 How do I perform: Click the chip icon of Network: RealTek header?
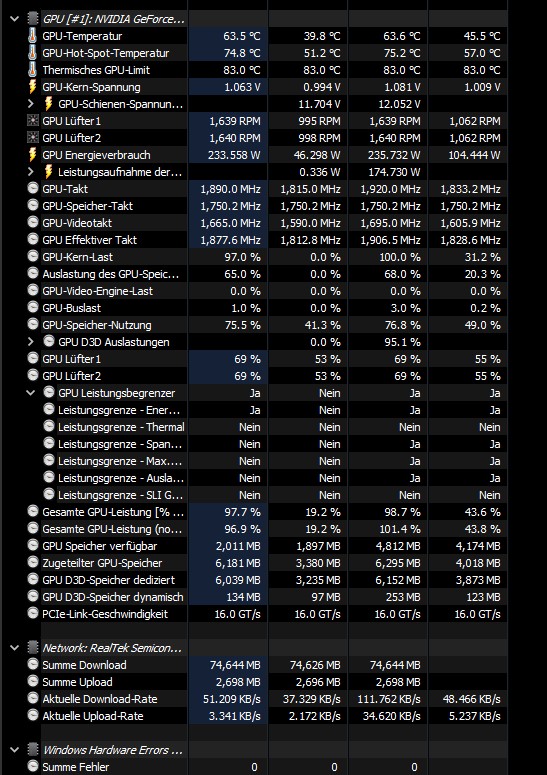33,648
